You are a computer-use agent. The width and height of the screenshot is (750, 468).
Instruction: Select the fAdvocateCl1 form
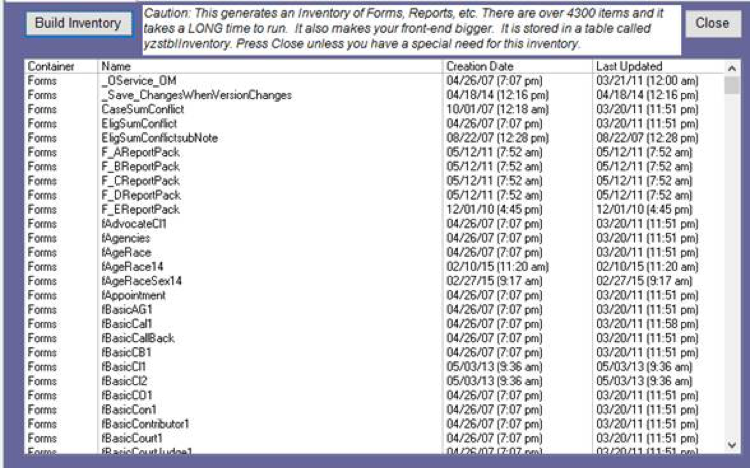coord(133,224)
